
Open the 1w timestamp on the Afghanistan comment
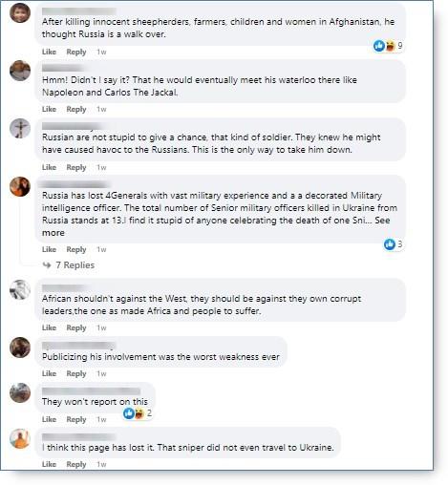(x=101, y=52)
